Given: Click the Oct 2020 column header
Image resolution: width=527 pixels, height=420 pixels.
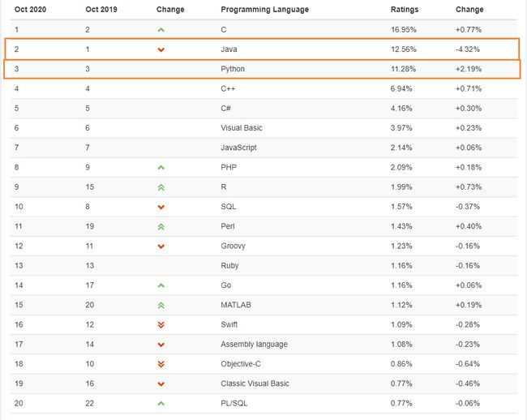Looking at the screenshot, I should tap(30, 10).
